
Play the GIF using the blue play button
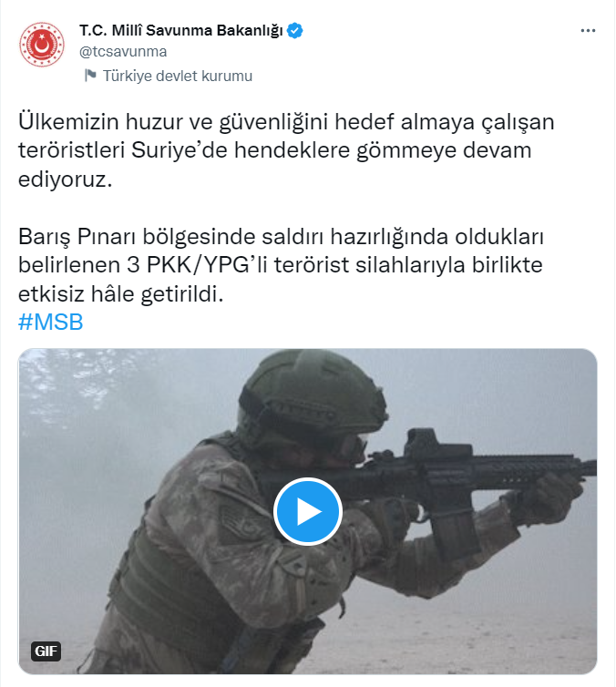(x=308, y=511)
